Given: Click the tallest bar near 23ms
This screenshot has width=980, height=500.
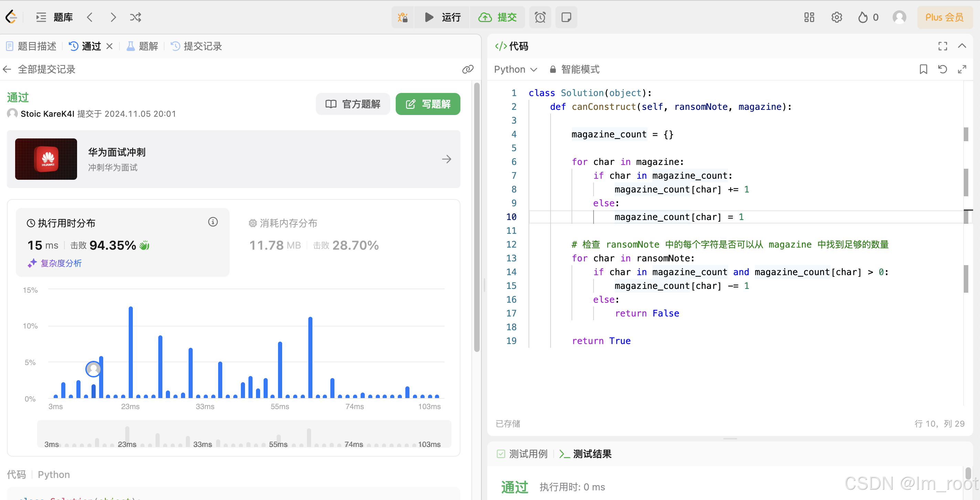Looking at the screenshot, I should click(x=130, y=352).
